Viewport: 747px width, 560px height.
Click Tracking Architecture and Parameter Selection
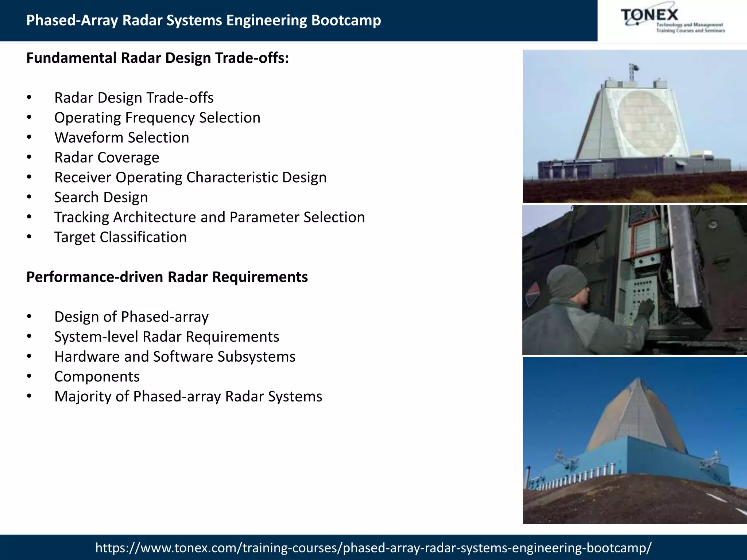click(x=209, y=217)
